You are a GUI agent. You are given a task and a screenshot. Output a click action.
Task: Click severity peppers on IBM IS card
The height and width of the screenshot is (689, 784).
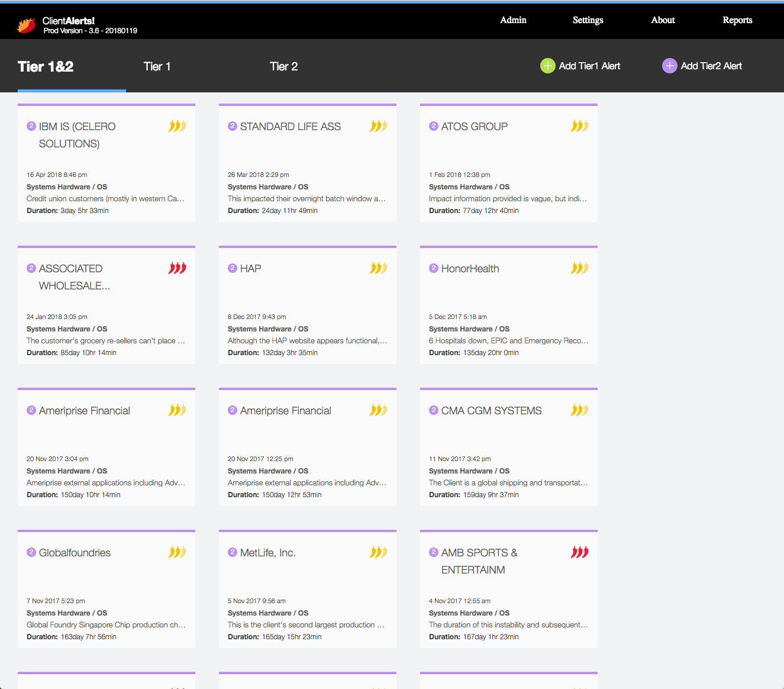pyautogui.click(x=178, y=126)
